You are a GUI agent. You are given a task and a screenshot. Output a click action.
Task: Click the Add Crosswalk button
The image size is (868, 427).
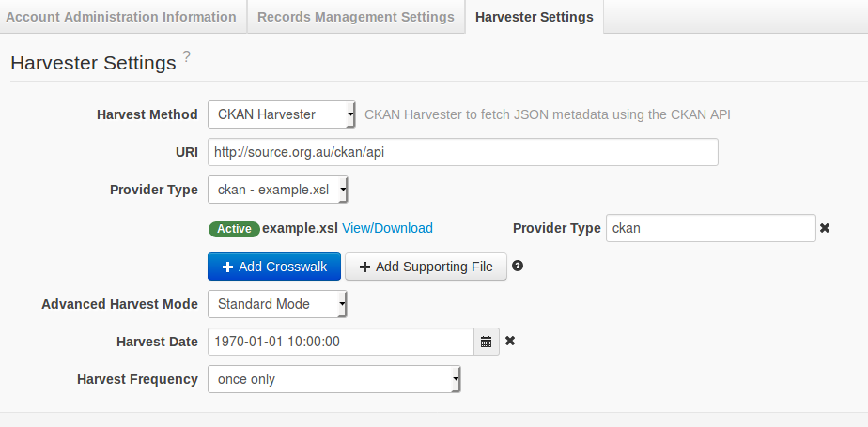click(x=274, y=267)
